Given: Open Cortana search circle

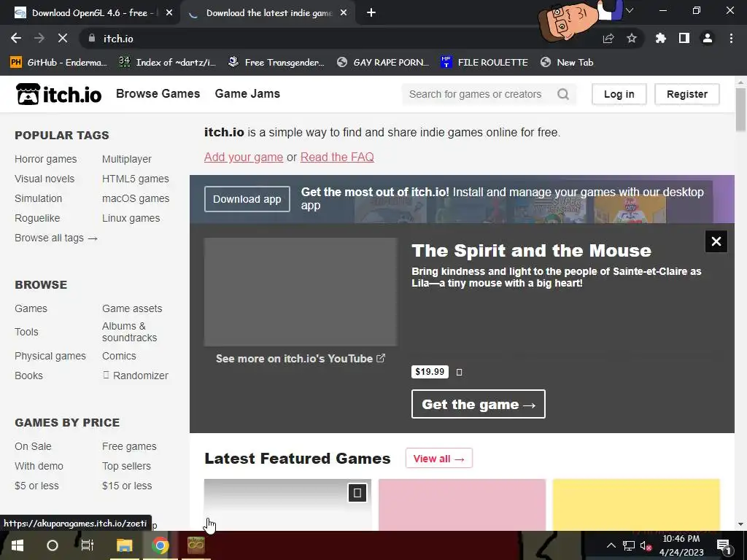Looking at the screenshot, I should [x=53, y=545].
